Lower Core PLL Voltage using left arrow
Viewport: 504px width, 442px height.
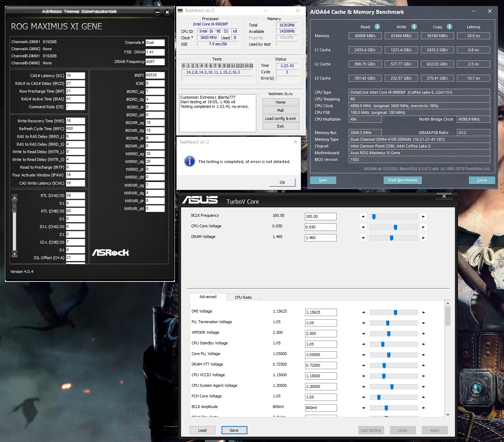coord(363,355)
